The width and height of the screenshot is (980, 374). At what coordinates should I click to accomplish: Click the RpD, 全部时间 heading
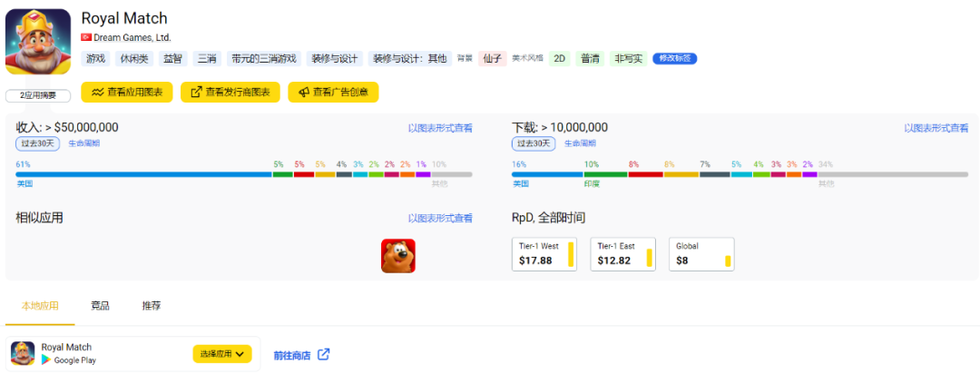pos(548,218)
